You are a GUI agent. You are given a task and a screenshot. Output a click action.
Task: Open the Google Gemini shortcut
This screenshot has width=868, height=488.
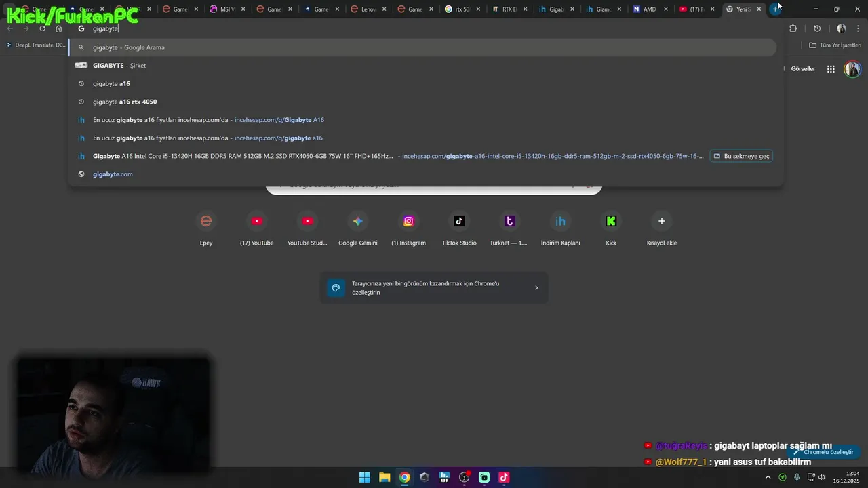point(358,228)
